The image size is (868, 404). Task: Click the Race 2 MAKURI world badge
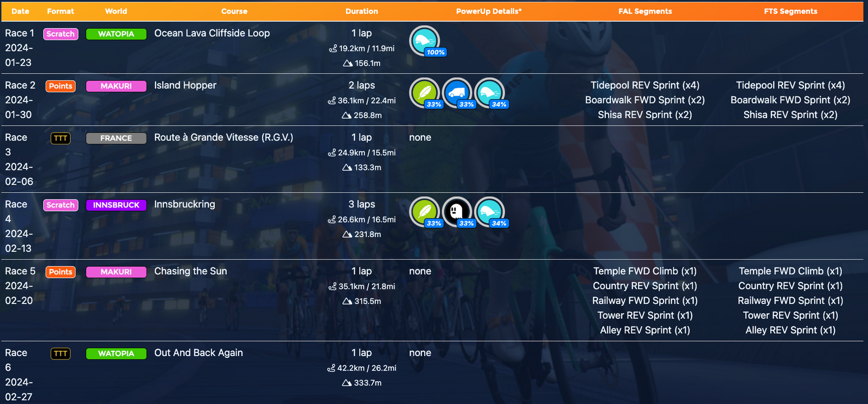pyautogui.click(x=116, y=86)
